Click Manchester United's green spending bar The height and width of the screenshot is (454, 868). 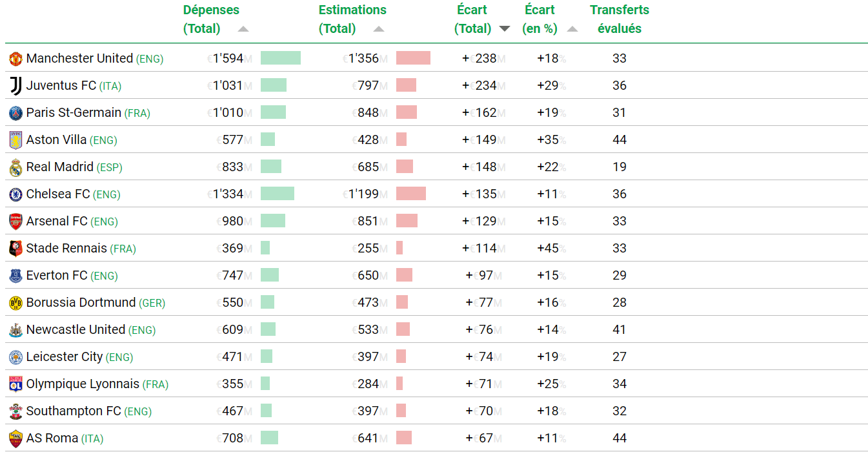point(280,58)
